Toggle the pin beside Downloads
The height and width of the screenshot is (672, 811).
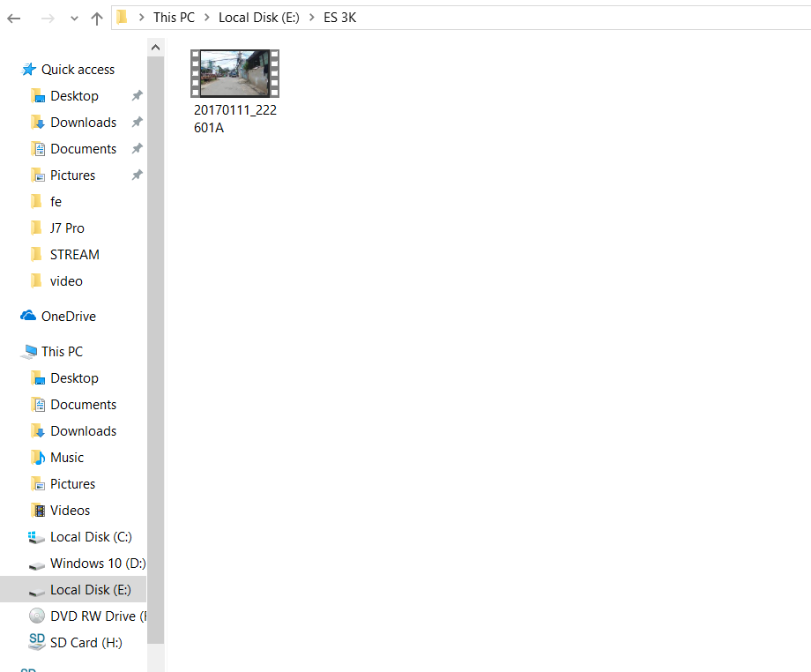(137, 123)
